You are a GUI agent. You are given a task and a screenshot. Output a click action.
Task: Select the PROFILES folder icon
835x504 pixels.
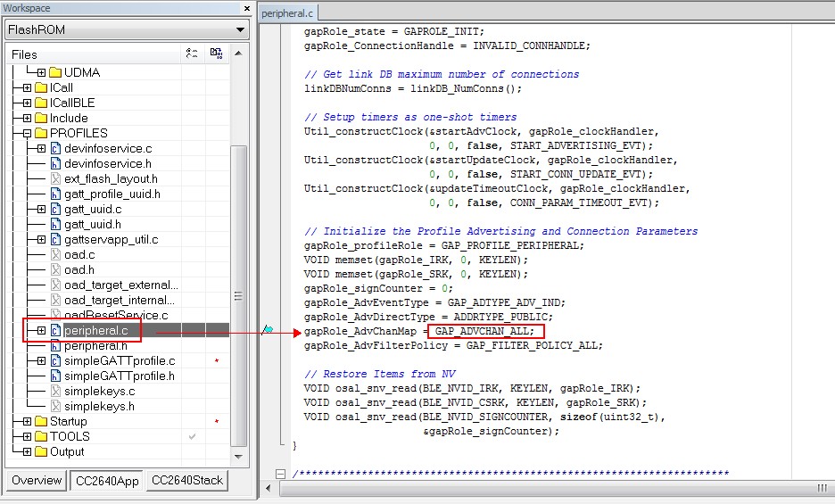point(41,133)
